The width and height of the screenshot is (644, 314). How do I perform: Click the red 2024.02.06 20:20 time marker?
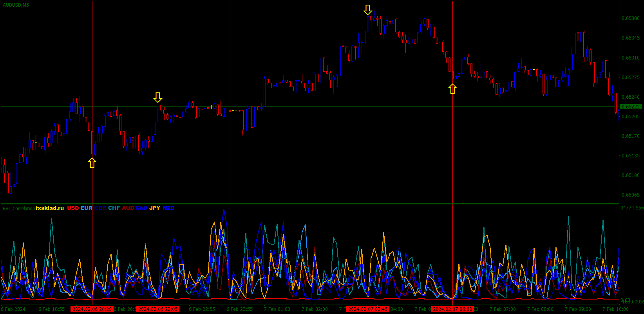pyautogui.click(x=92, y=309)
